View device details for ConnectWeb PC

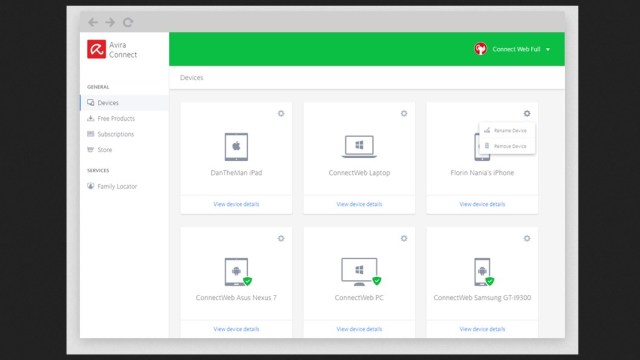(359, 329)
